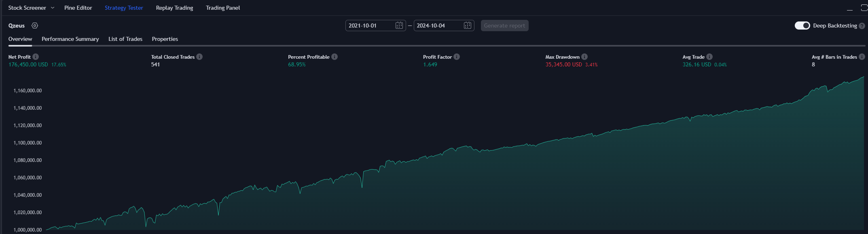Show Total Closed Trades info icon
868x234 pixels.
tap(199, 57)
